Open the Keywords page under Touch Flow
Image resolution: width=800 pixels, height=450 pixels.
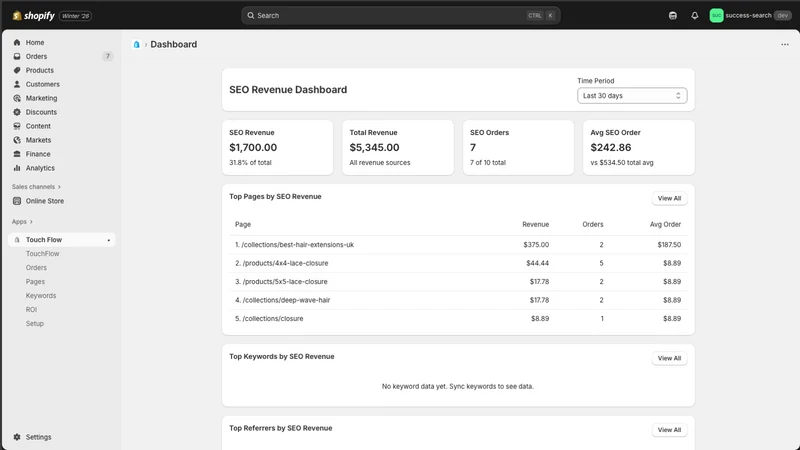(x=41, y=295)
